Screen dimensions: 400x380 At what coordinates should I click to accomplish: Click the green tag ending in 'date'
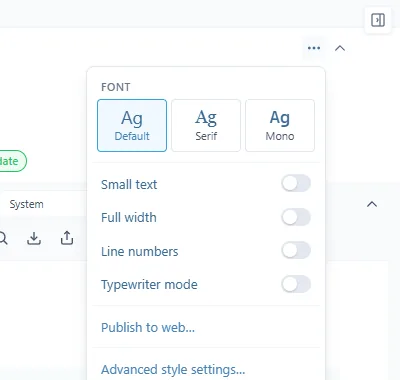click(x=12, y=161)
